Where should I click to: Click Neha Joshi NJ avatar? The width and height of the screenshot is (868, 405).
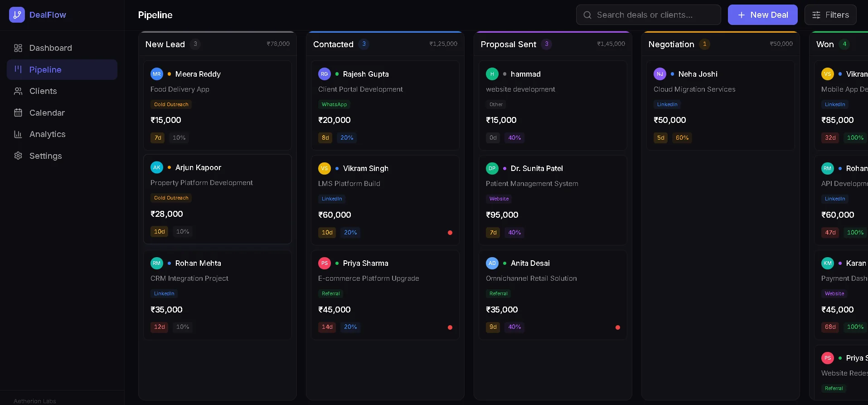[x=660, y=74]
